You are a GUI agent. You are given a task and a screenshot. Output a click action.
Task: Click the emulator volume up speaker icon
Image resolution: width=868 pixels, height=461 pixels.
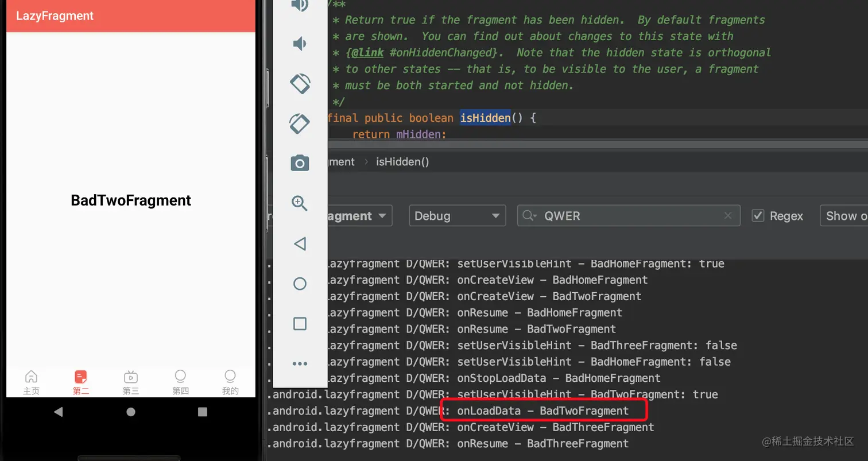pos(300,5)
